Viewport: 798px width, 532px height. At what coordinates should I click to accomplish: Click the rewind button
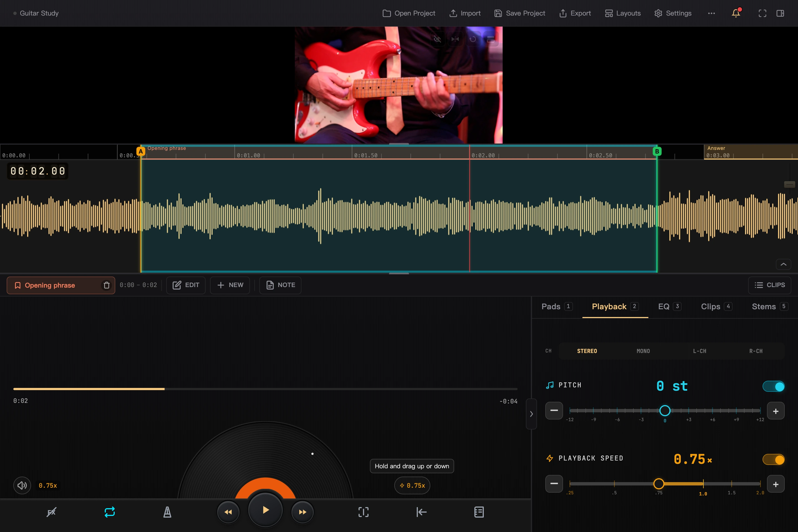click(x=228, y=512)
